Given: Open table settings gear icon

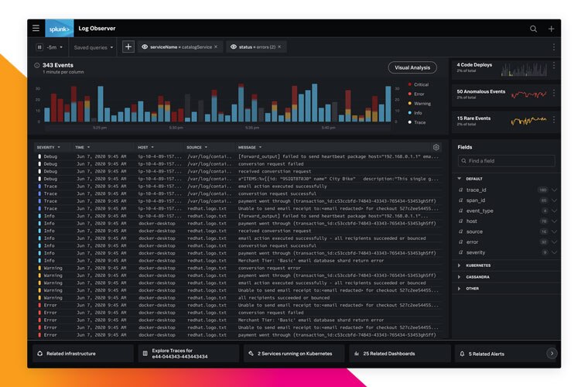Looking at the screenshot, I should click(x=436, y=147).
